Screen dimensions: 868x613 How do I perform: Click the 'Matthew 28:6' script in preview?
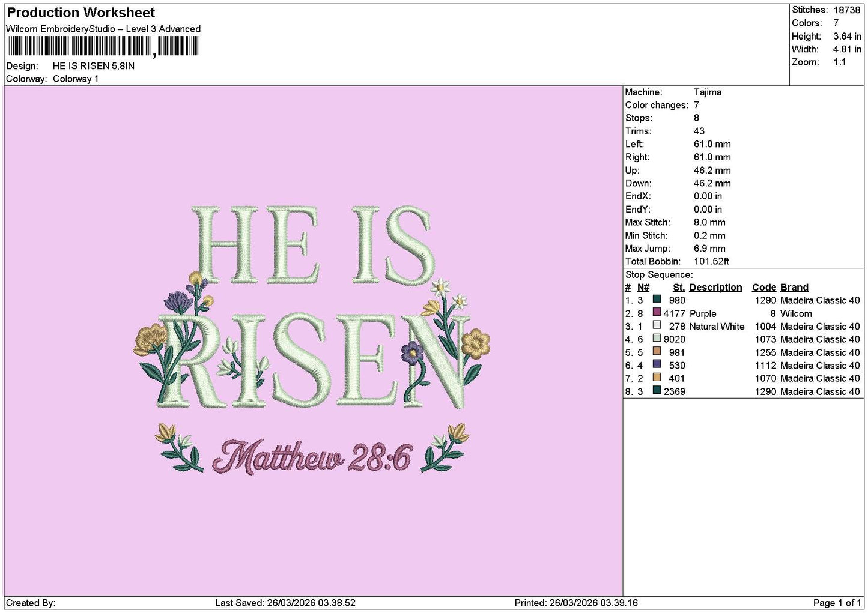click(313, 457)
